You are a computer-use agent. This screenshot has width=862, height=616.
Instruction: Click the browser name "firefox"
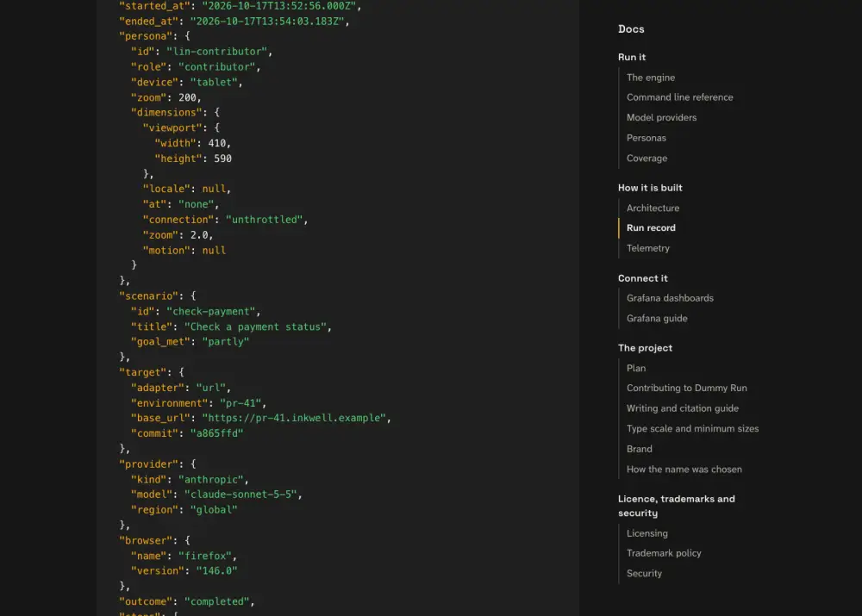pyautogui.click(x=204, y=556)
